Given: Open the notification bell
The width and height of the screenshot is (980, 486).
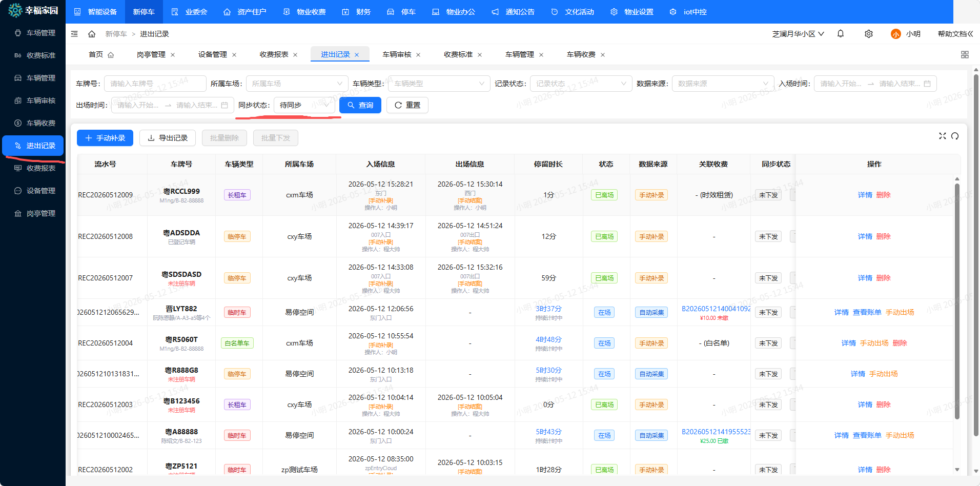Looking at the screenshot, I should point(841,34).
